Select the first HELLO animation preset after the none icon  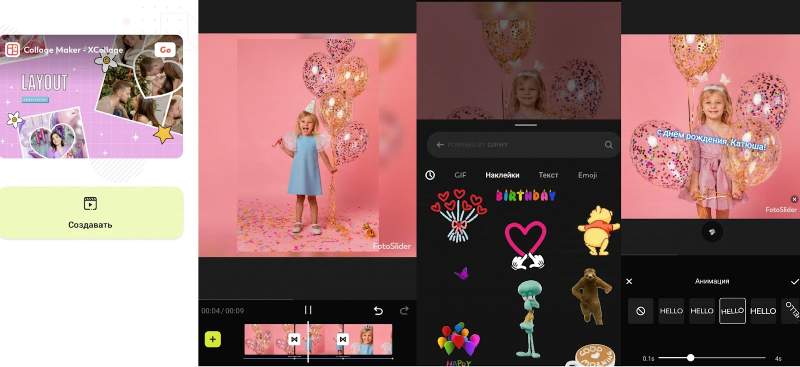tap(671, 311)
